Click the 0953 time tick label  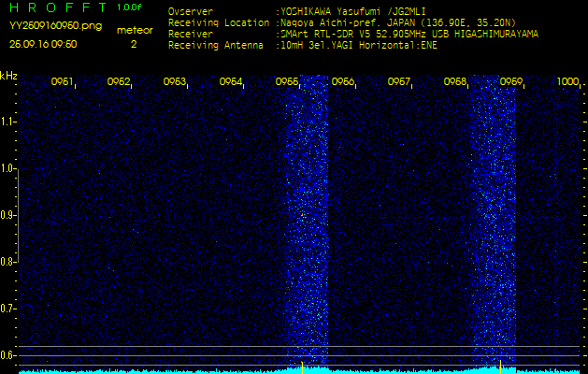tap(175, 81)
